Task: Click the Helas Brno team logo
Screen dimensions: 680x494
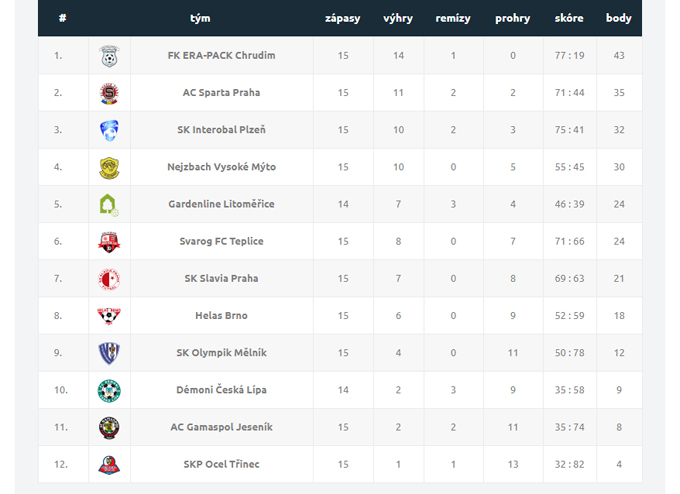Action: pos(109,316)
